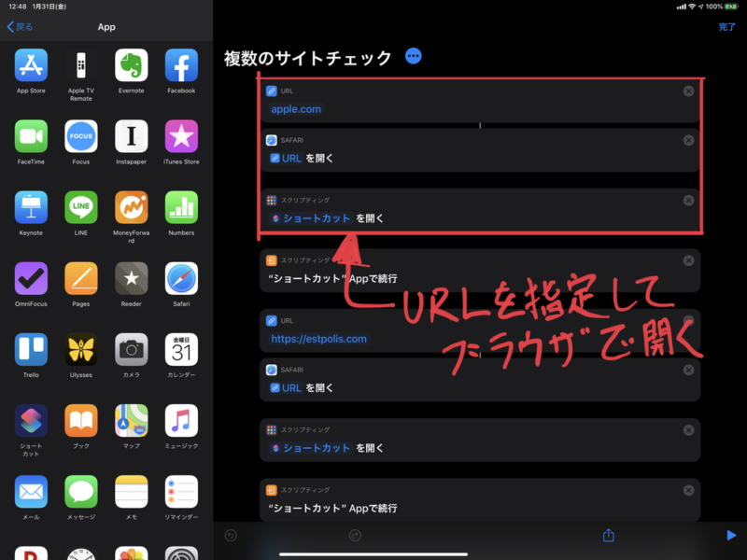Select the Reeder app icon
This screenshot has width=747, height=560.
point(131,278)
